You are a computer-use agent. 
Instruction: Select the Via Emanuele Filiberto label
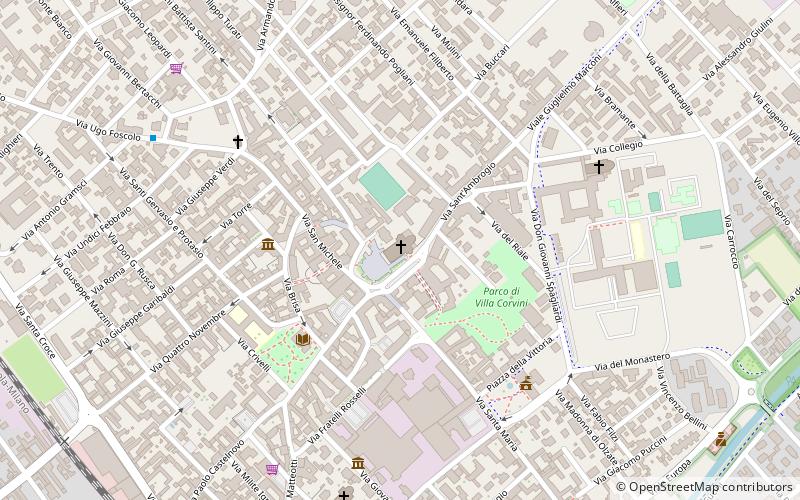[x=421, y=44]
